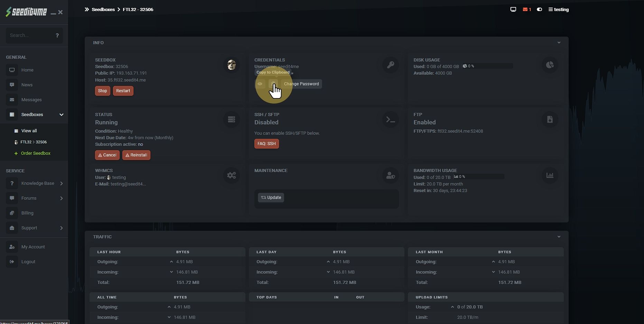Click the search help question mark
This screenshot has width=644, height=324.
point(57,35)
